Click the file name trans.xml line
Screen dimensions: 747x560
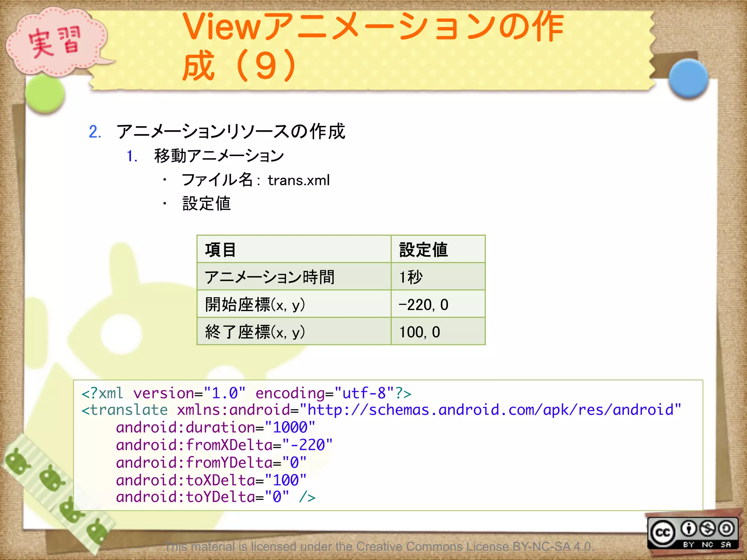click(256, 180)
